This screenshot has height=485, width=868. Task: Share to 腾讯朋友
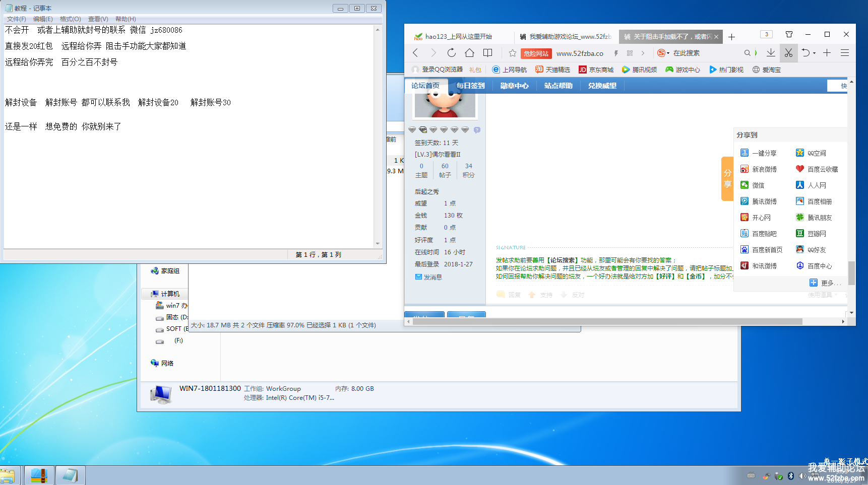click(814, 218)
